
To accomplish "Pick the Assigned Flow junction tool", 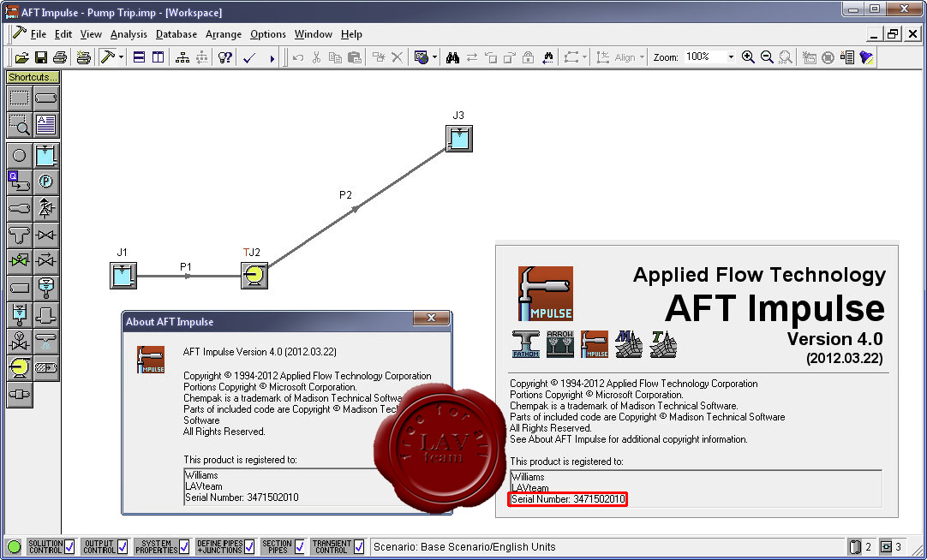I will pos(20,182).
